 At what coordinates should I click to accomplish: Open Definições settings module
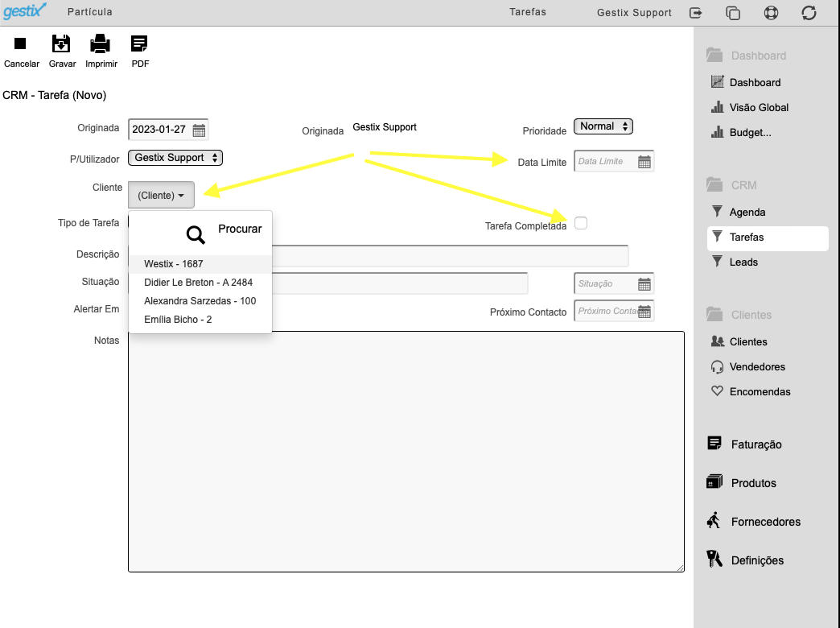pyautogui.click(x=757, y=560)
